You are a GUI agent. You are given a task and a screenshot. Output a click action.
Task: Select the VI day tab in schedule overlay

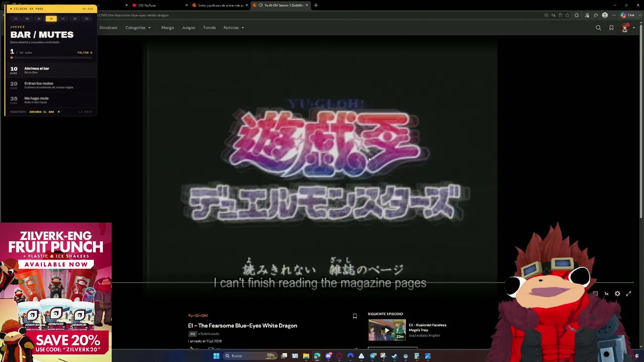63,19
